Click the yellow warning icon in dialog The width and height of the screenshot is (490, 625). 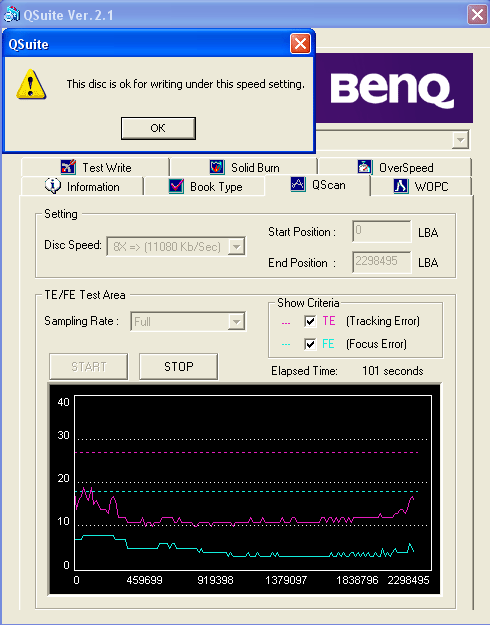tap(31, 84)
